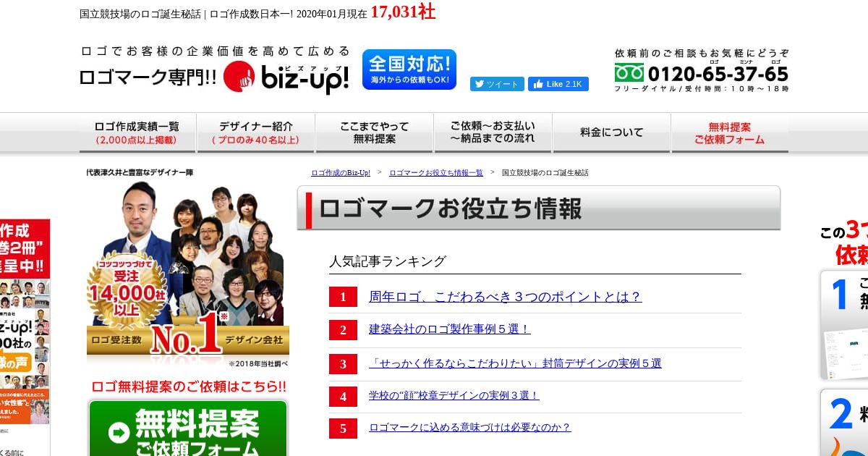Viewport: 868px width, 456px height.
Task: Open ここまでやって無料提案 menu item
Action: (x=375, y=132)
